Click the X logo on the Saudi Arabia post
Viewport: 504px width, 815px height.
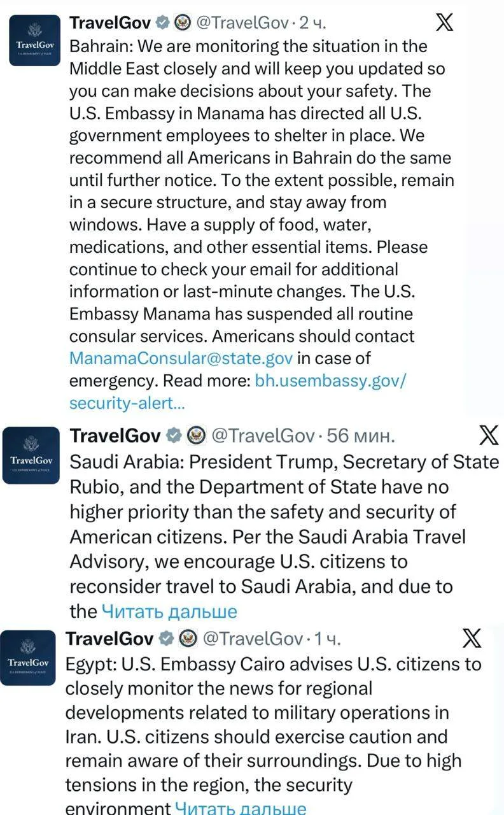tap(488, 436)
